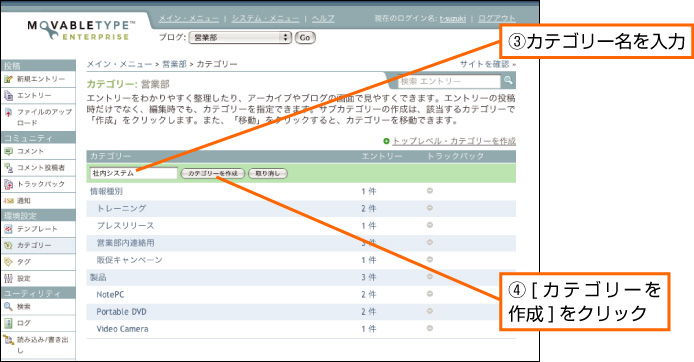Click TrackBack status icon in トレーニング row
This screenshot has width=694, height=362.
pos(429,208)
